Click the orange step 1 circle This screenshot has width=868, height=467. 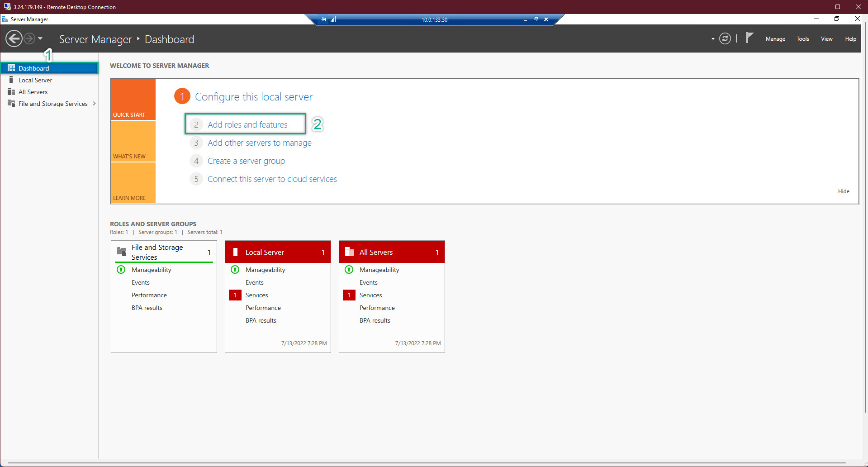point(182,96)
